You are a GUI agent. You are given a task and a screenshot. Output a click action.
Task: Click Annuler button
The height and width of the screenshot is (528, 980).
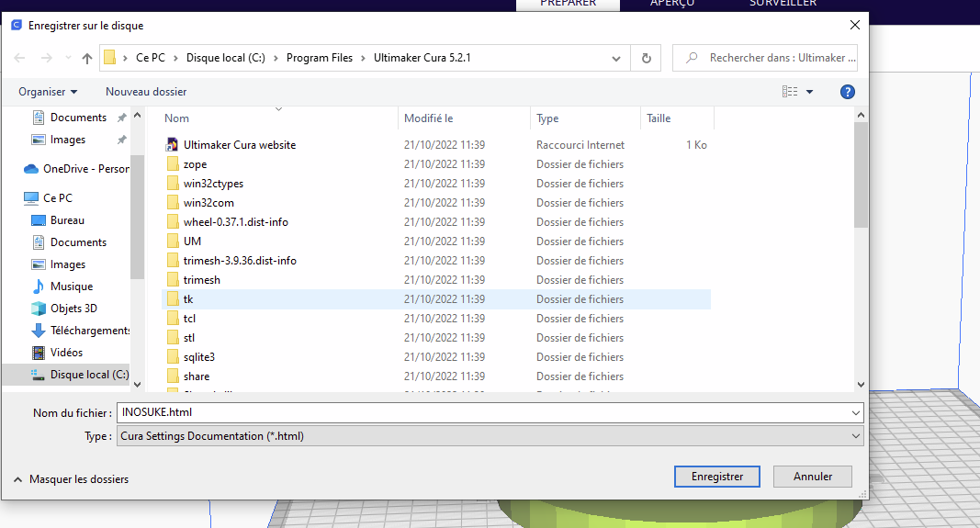click(x=813, y=477)
